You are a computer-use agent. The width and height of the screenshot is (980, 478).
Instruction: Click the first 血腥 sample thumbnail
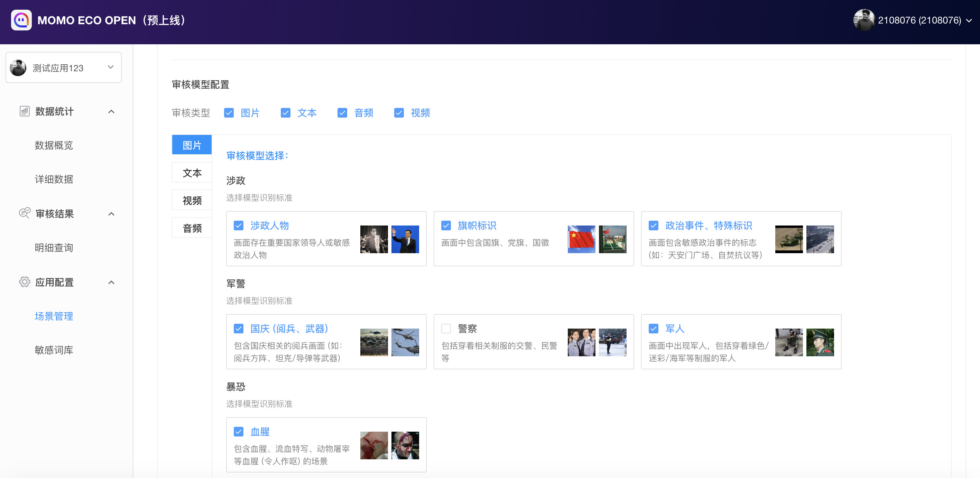(x=373, y=445)
